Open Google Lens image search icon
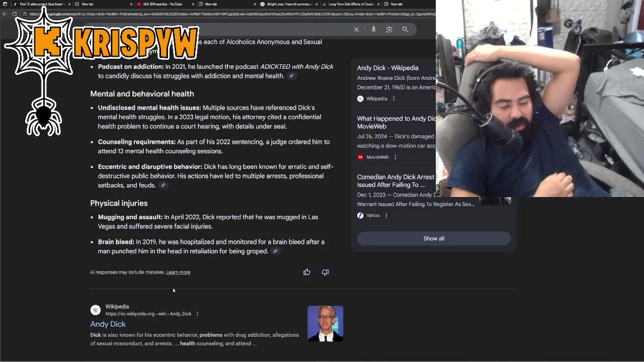The image size is (644, 362). (x=389, y=30)
